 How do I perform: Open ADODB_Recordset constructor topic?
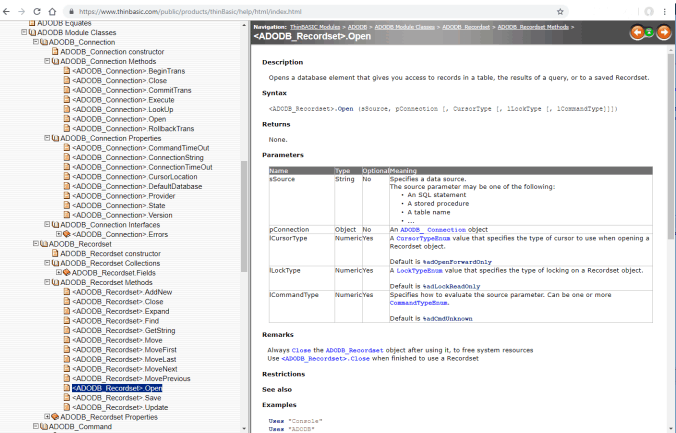coord(110,254)
